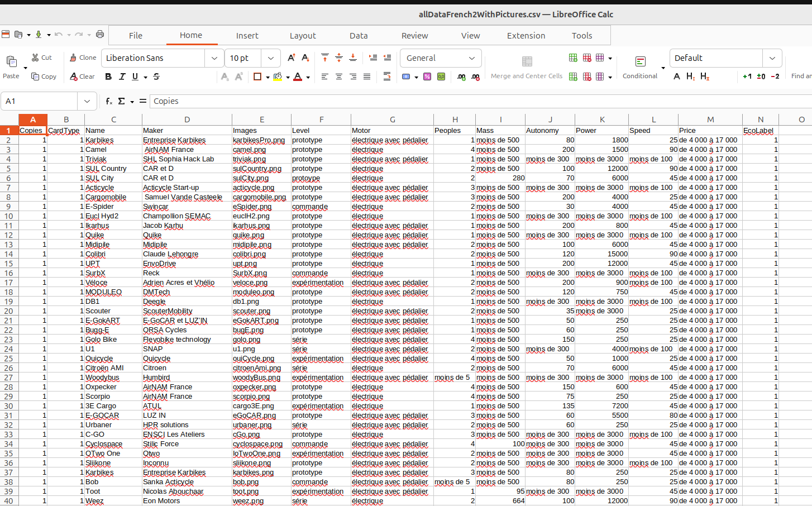Click the Open document folder icon
This screenshot has height=506, width=812.
(x=18, y=35)
